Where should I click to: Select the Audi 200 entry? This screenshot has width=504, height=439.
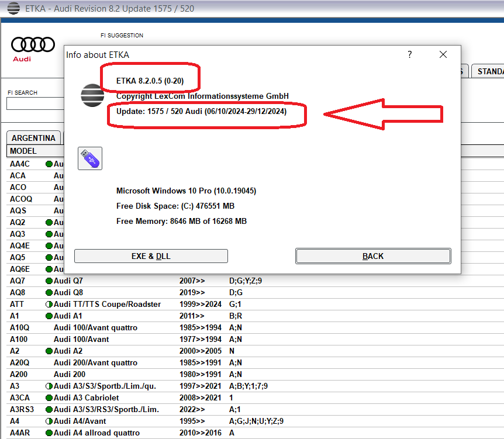(x=70, y=374)
